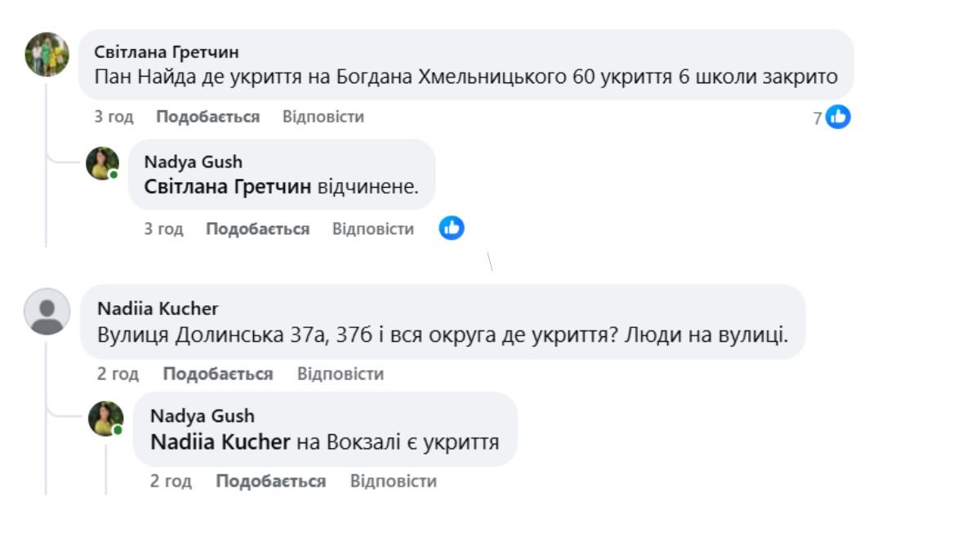Screen dimensions: 980x551
Task: View like reaction on reply "відчинене"
Action: (x=452, y=229)
